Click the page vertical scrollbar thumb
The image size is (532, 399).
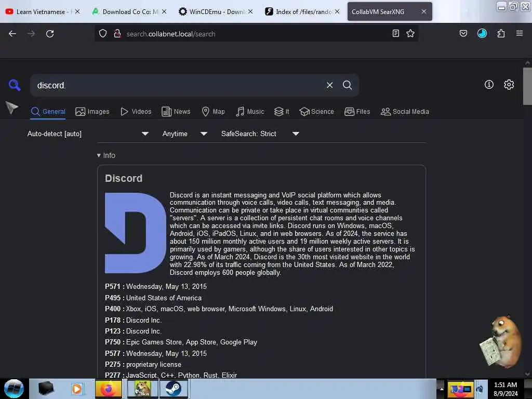[527, 86]
